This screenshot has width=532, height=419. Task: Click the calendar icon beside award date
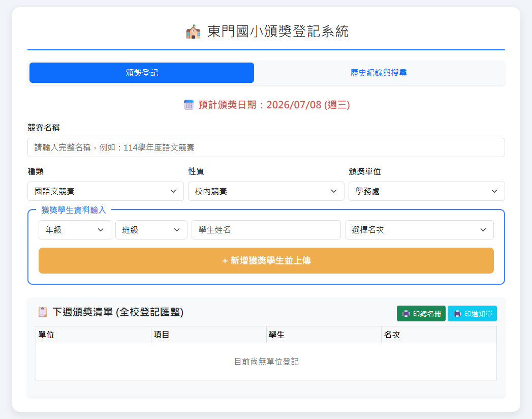pyautogui.click(x=189, y=105)
